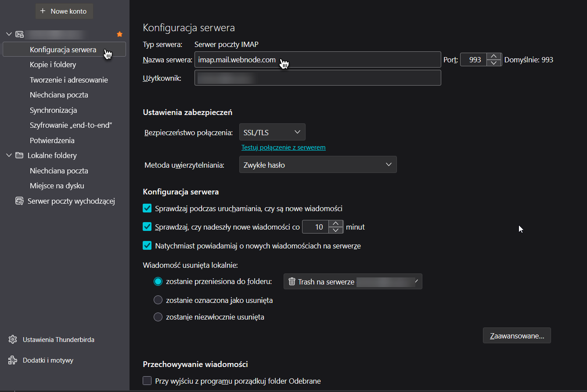Image resolution: width=587 pixels, height=392 pixels.
Task: Open Serwer poczty wychodzącej settings
Action: tap(71, 201)
